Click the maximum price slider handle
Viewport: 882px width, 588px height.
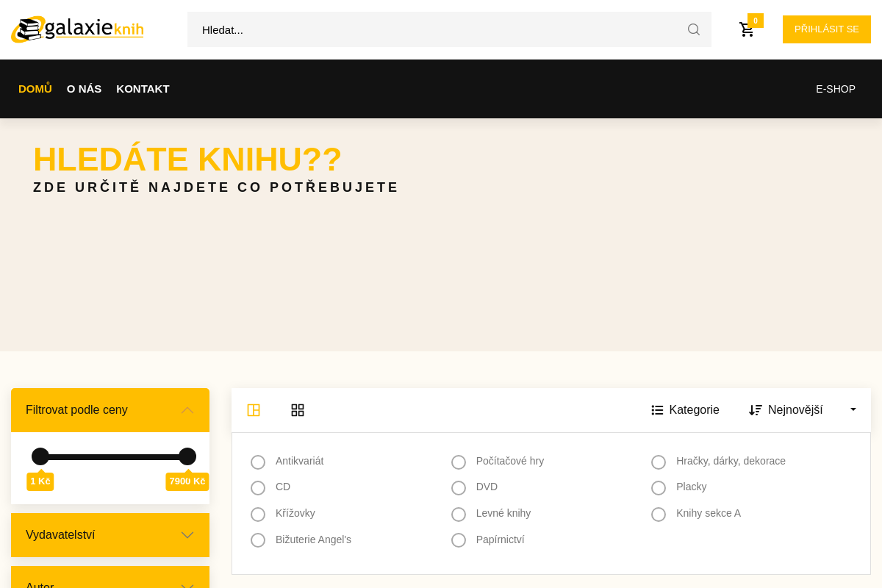coord(187,456)
